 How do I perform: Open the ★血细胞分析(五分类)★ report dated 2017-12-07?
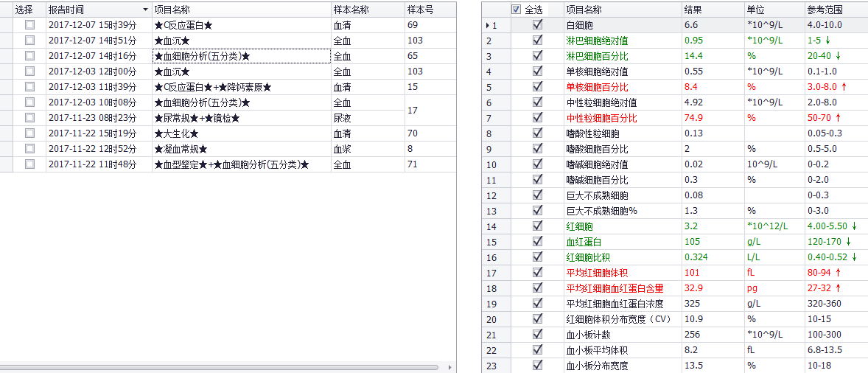tap(241, 56)
